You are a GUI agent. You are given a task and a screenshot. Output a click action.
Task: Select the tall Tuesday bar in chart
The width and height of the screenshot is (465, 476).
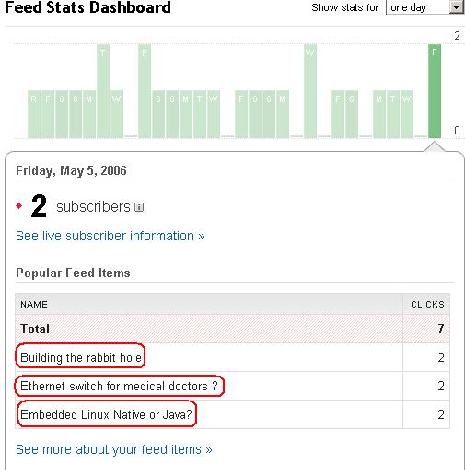click(x=103, y=91)
